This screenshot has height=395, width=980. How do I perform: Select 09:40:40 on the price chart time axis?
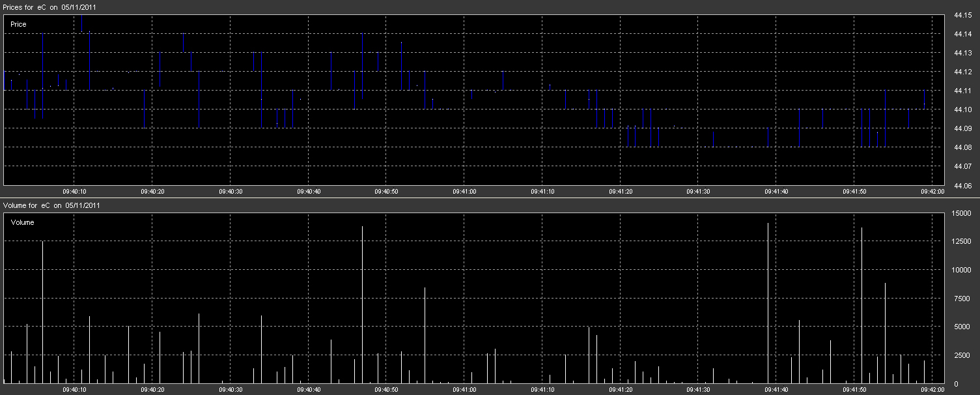pyautogui.click(x=309, y=192)
